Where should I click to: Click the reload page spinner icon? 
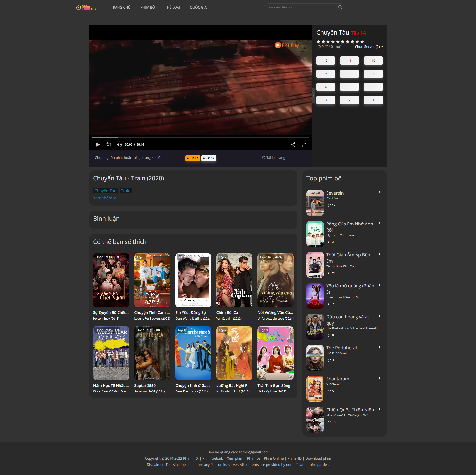264,158
